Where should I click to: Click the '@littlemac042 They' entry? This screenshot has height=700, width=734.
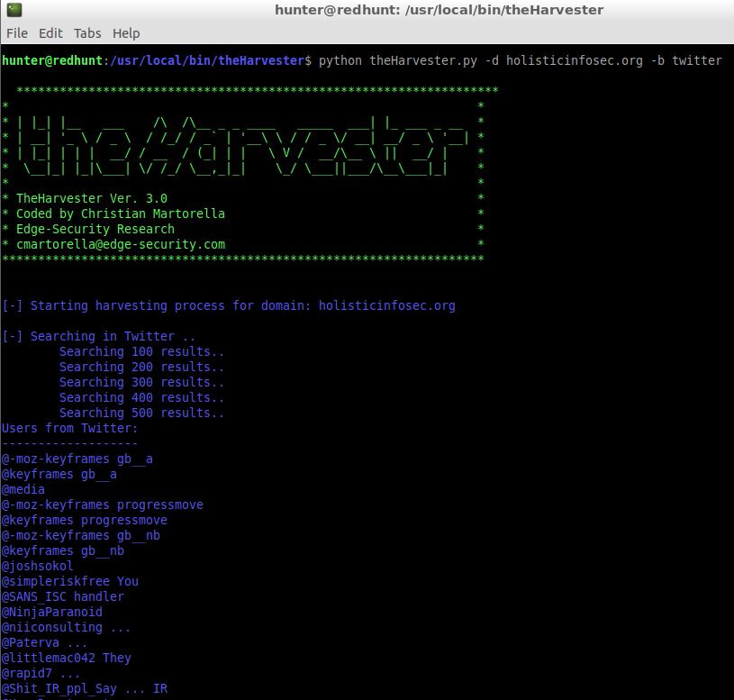[x=67, y=659]
